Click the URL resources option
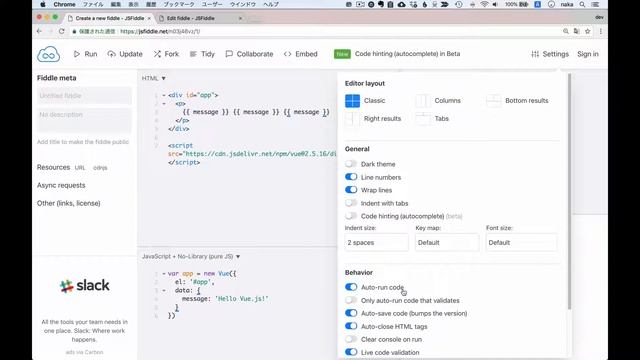 (x=80, y=168)
